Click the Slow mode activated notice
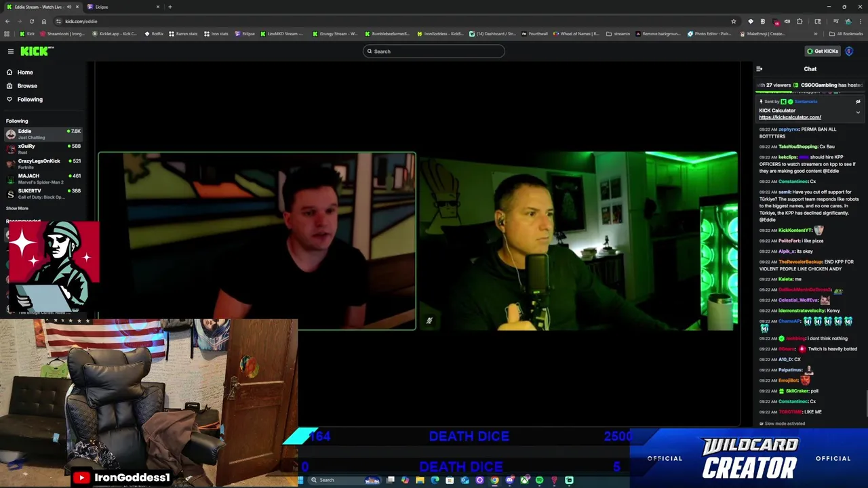The height and width of the screenshot is (488, 868). [782, 424]
